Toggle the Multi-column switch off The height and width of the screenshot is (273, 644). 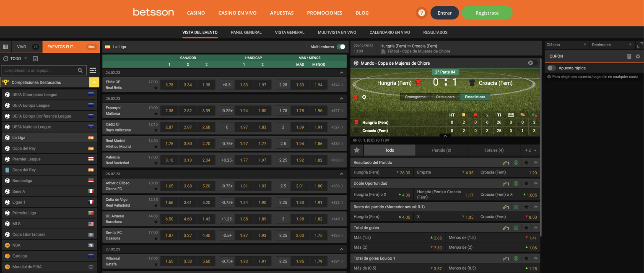[341, 47]
